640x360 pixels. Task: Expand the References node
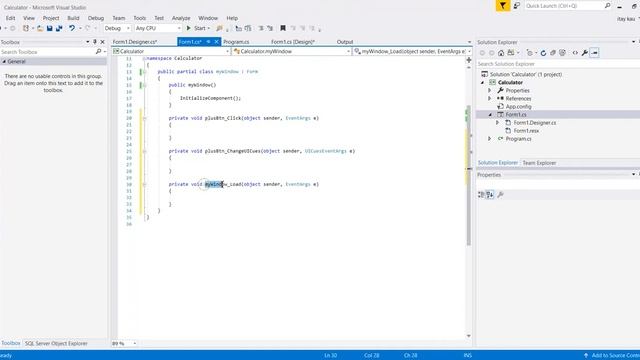(490, 99)
